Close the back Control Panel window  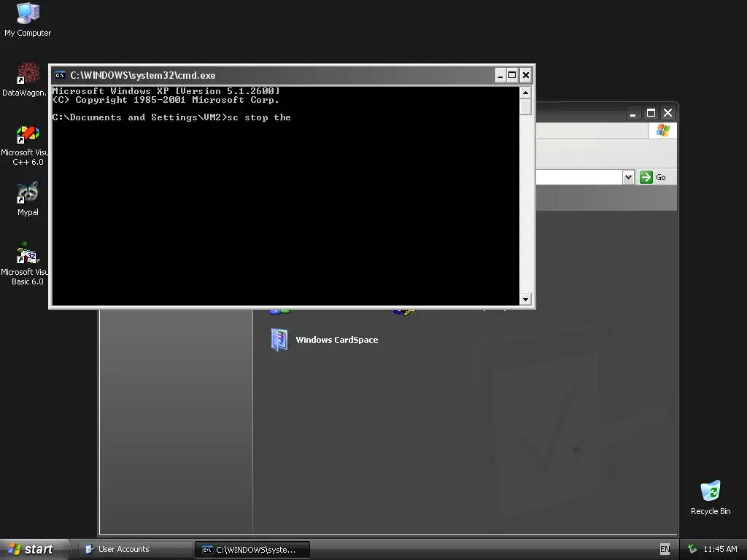[668, 113]
